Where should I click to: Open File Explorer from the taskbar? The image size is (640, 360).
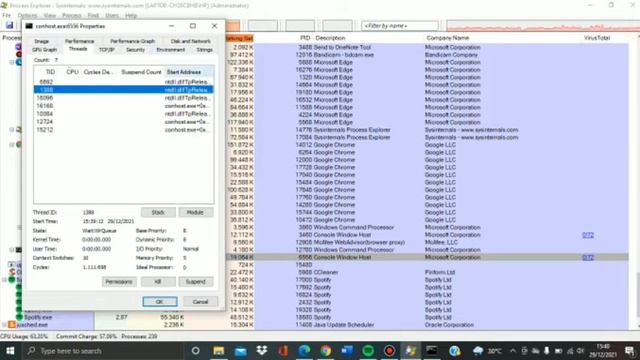pos(218,351)
